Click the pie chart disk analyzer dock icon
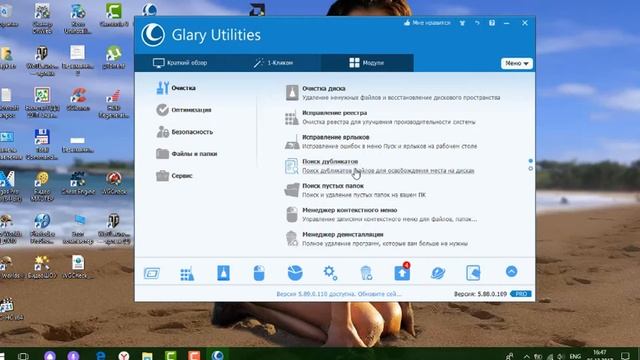The image size is (640, 360). (295, 273)
